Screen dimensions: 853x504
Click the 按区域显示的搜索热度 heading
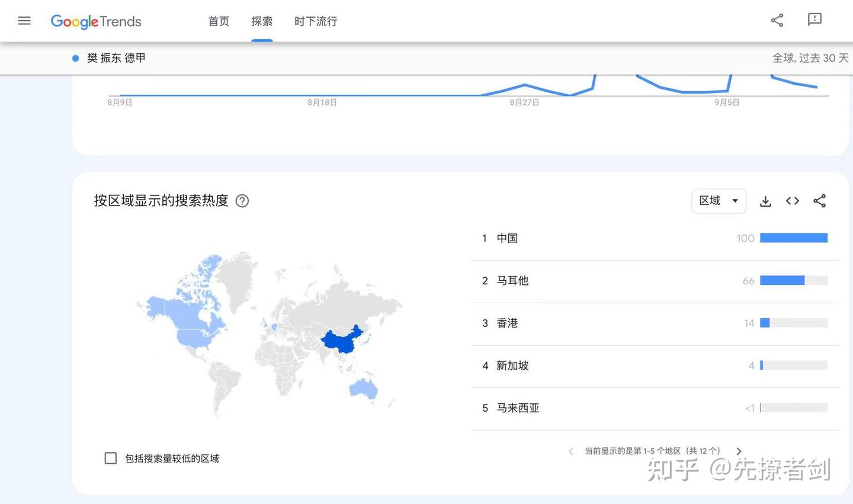click(161, 201)
